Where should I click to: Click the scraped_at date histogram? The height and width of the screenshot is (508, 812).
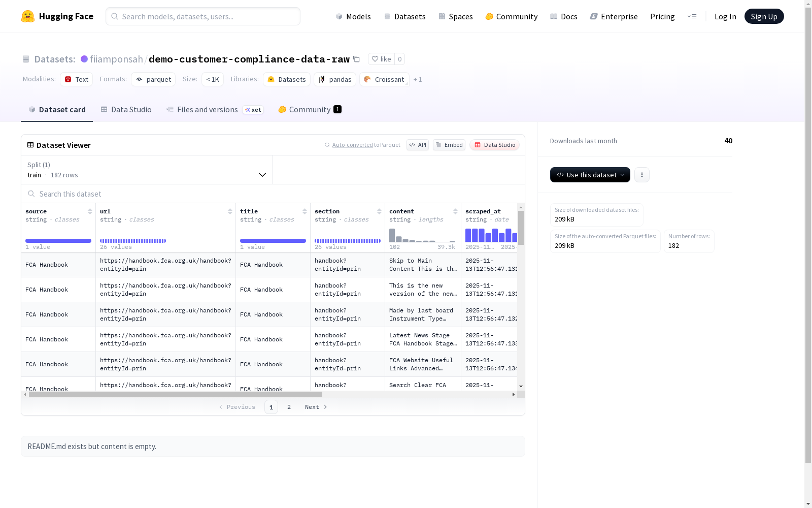[491, 235]
